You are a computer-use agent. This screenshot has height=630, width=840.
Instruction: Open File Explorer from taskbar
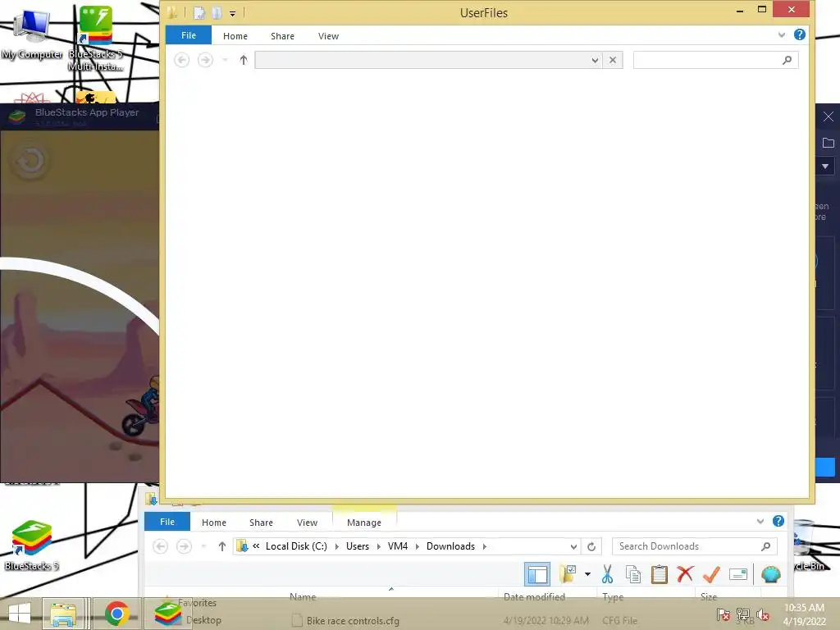62,614
